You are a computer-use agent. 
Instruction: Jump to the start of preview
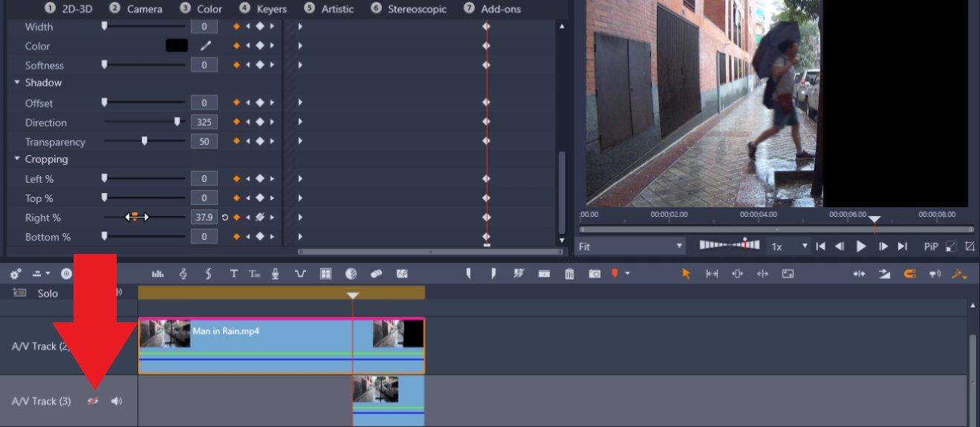(x=821, y=246)
